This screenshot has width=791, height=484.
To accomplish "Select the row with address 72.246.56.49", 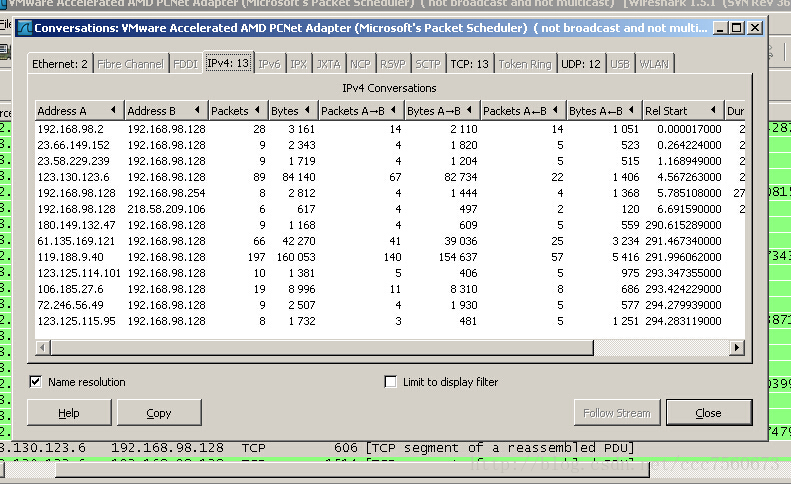I will tap(390, 305).
